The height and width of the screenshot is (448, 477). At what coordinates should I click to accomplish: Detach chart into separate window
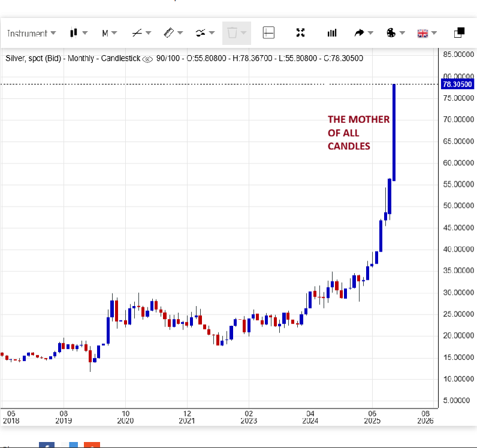[460, 34]
